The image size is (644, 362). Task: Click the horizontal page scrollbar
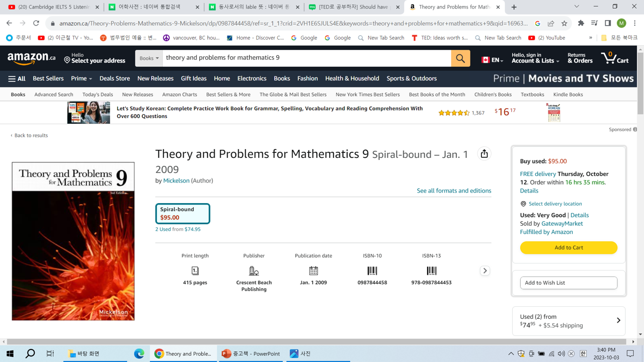click(317, 341)
